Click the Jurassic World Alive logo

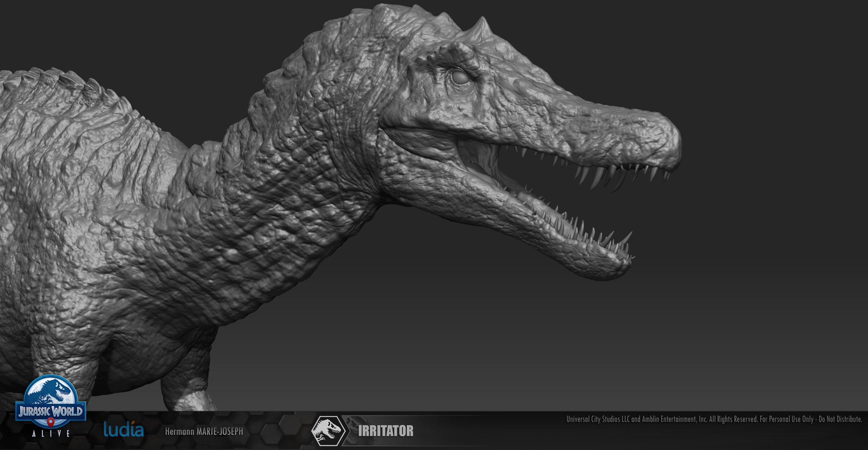[x=51, y=406]
